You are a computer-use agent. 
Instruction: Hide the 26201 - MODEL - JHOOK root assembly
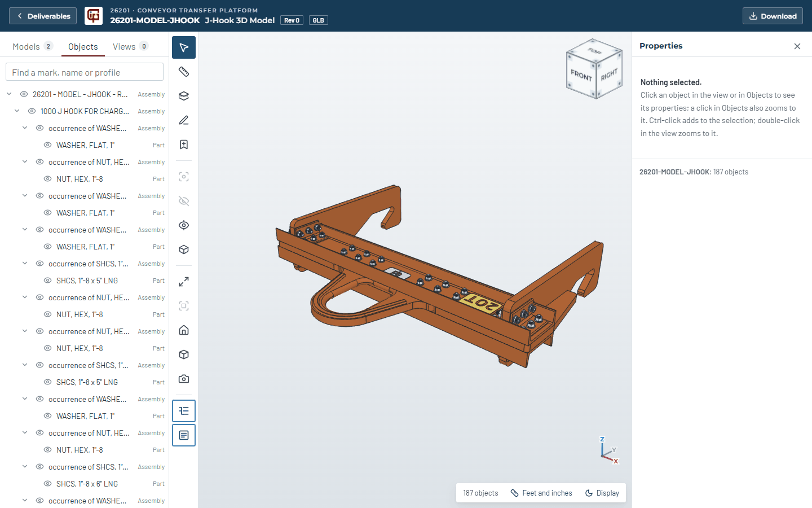(x=24, y=94)
